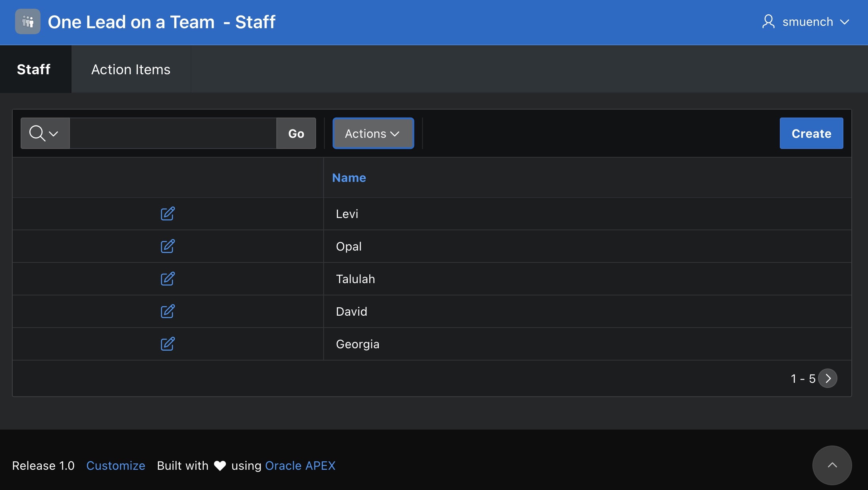Click the edit pencil icon for Opal
The width and height of the screenshot is (868, 490).
168,246
